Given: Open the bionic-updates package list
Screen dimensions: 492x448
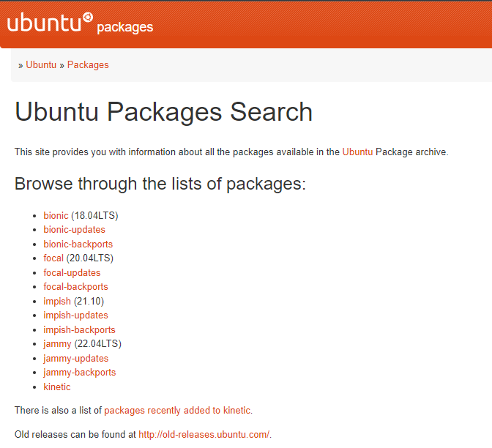Looking at the screenshot, I should (x=74, y=230).
